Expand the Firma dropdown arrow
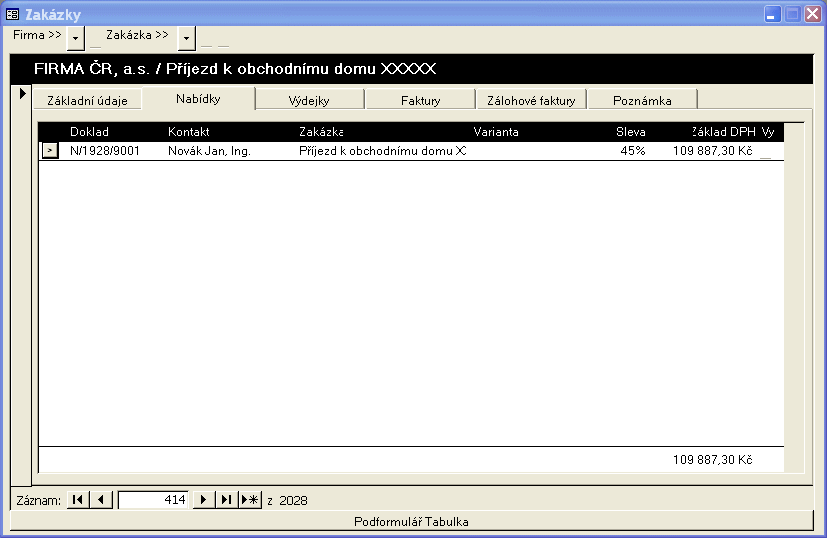Image resolution: width=827 pixels, height=538 pixels. (77, 38)
